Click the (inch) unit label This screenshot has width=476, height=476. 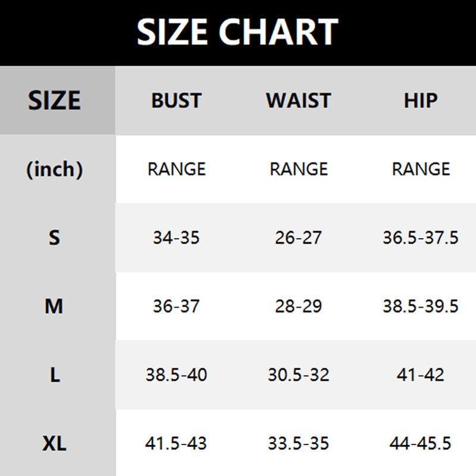point(54,170)
